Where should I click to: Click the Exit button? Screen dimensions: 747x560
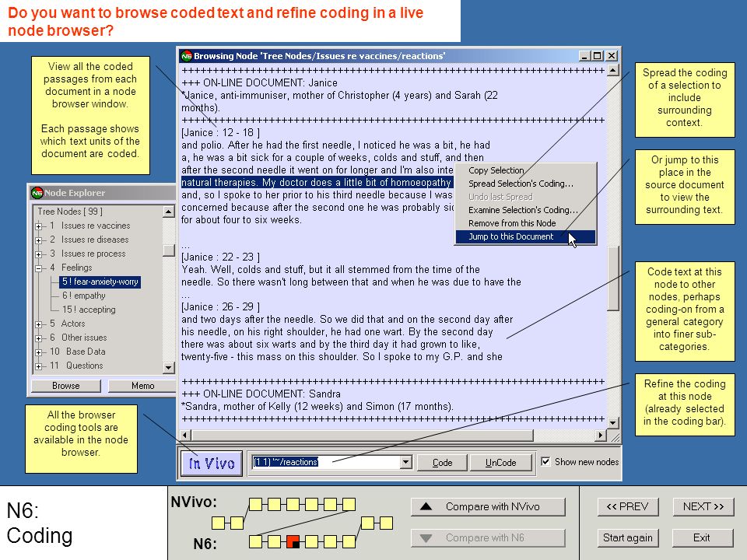pyautogui.click(x=702, y=538)
